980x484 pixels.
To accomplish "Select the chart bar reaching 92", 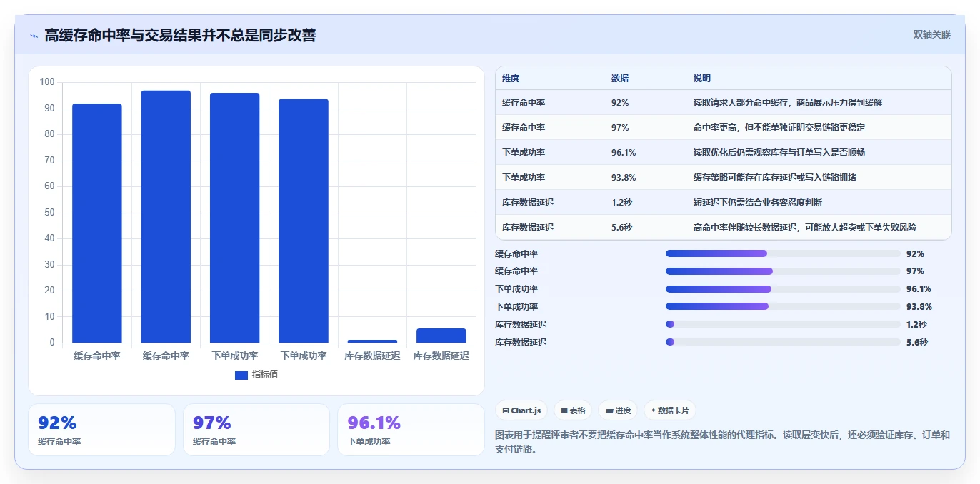I will 97,223.
